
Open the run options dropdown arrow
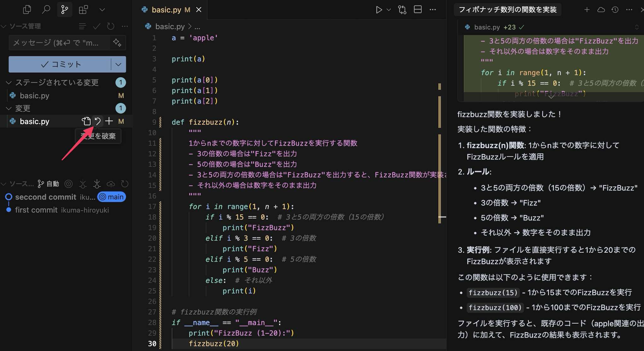click(389, 10)
